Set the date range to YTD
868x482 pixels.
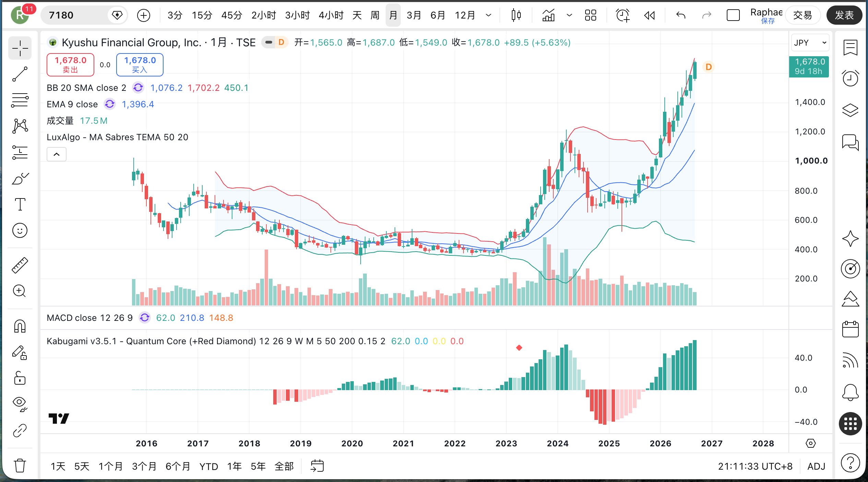pyautogui.click(x=209, y=466)
